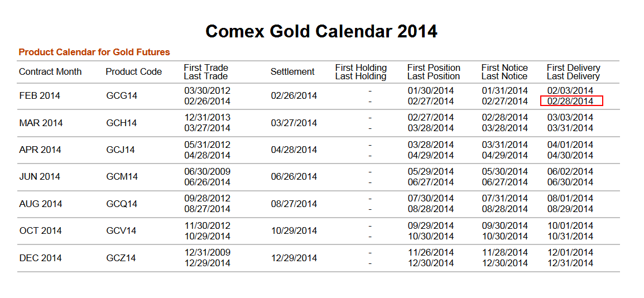
Task: Click the DEC 2014 contract row label
Action: click(40, 258)
